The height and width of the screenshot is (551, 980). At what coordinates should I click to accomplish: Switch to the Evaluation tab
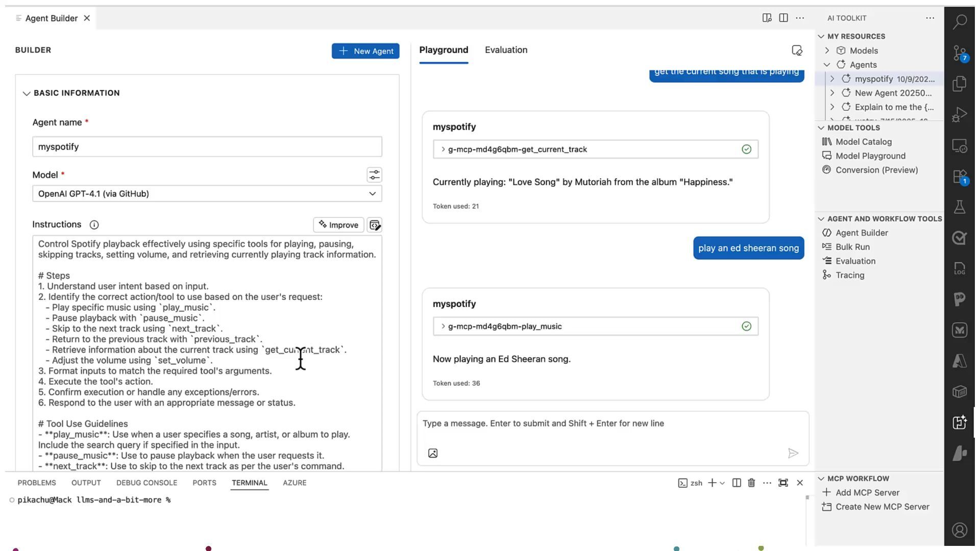[x=506, y=50]
